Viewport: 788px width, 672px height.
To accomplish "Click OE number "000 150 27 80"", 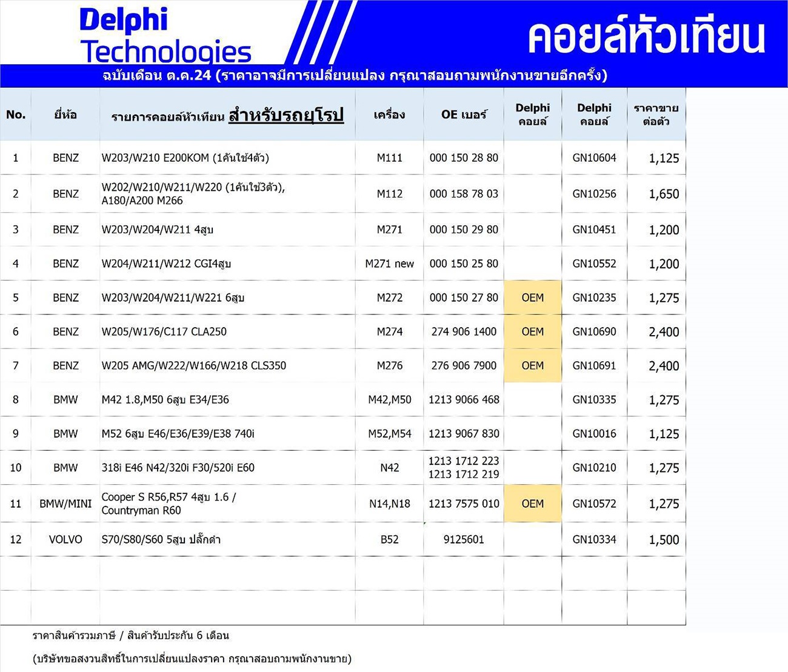I will [464, 298].
